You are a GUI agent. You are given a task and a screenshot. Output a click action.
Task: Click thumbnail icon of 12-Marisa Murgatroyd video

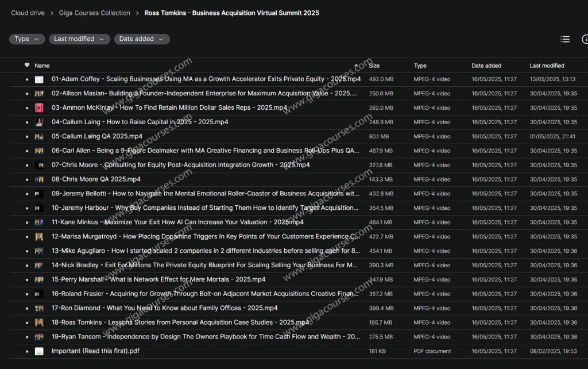(39, 237)
